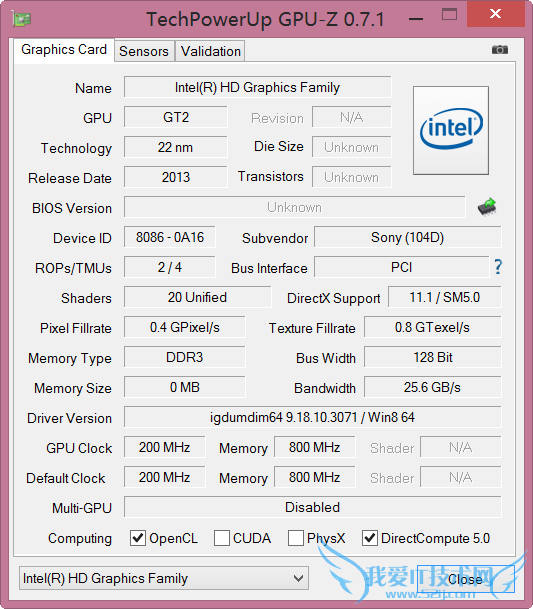533x609 pixels.
Task: Click the BIOS Version Unknown field
Action: (294, 207)
